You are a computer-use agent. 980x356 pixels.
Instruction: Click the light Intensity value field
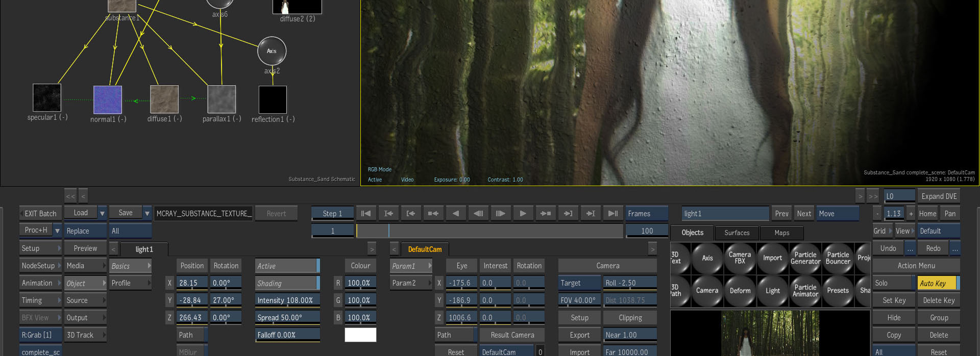287,300
